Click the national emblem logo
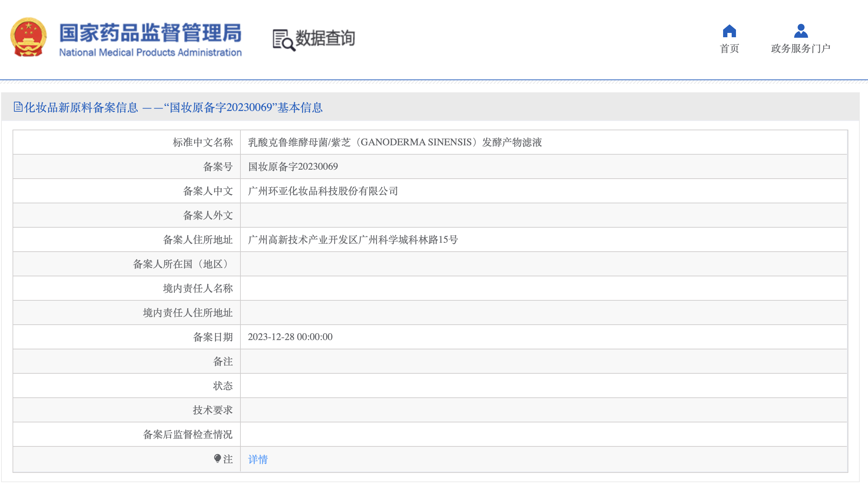This screenshot has width=868, height=494. [28, 37]
